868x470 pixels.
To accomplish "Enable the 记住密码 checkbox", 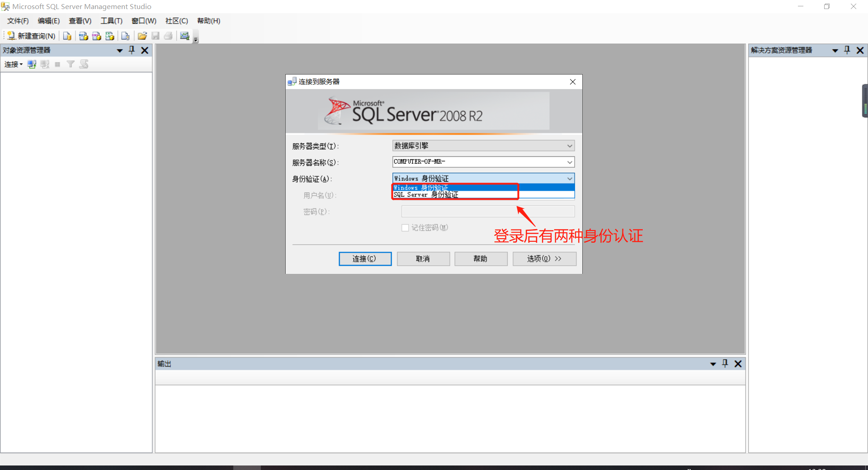I will coord(405,228).
